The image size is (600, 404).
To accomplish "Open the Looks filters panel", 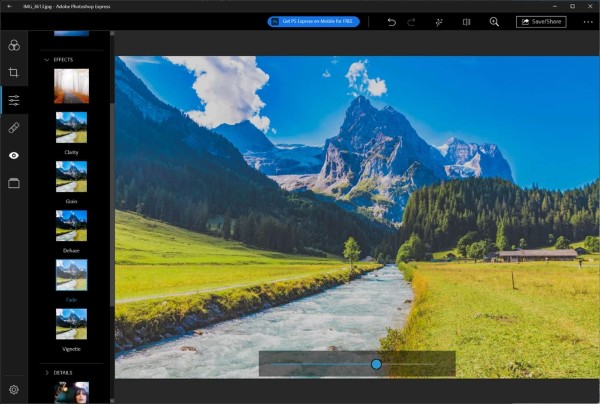I will click(x=14, y=45).
